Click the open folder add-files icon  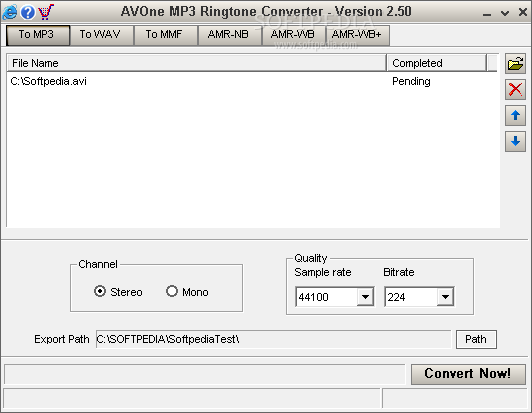(515, 63)
